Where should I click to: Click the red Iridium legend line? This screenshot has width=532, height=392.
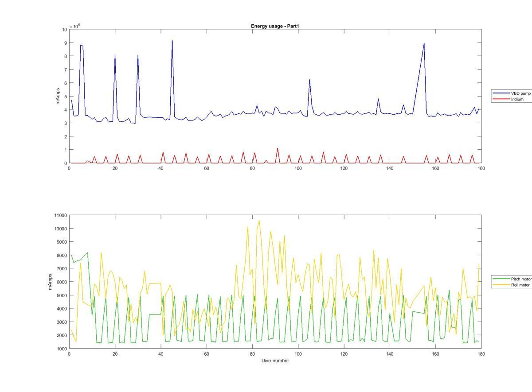[501, 99]
